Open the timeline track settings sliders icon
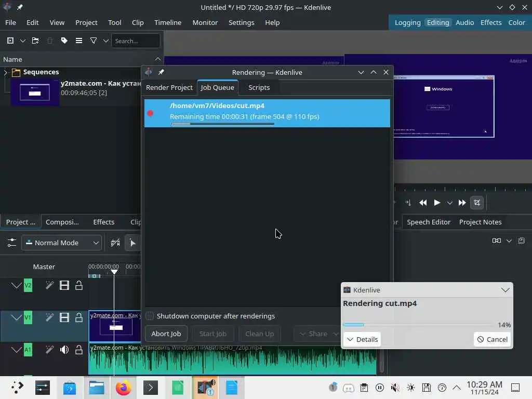This screenshot has height=399, width=532. 11,243
